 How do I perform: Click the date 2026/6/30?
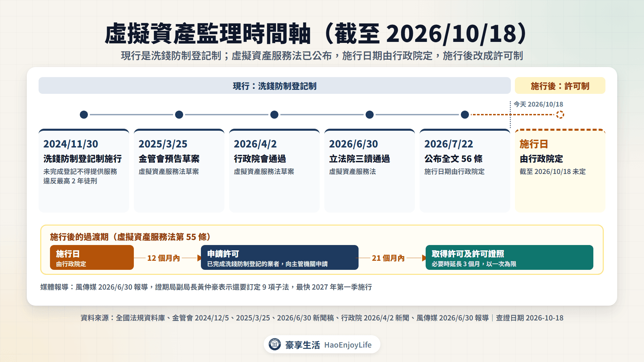pyautogui.click(x=354, y=144)
